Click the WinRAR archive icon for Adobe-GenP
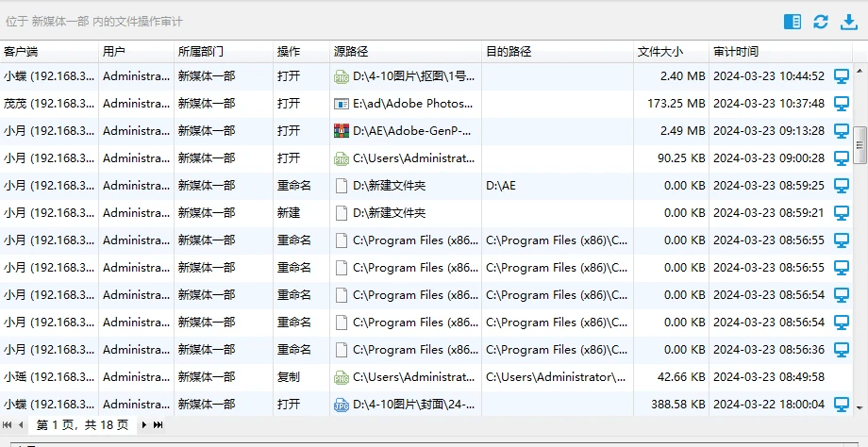This screenshot has width=868, height=447. tap(342, 131)
